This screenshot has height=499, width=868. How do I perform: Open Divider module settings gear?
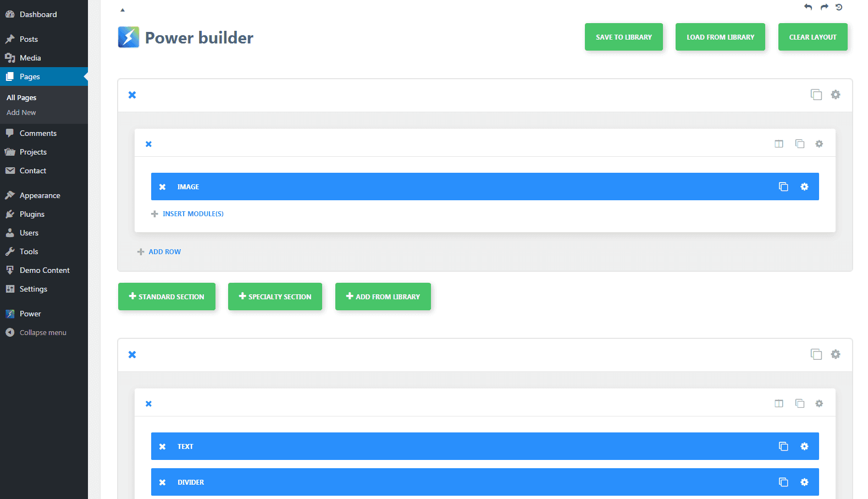[804, 482]
